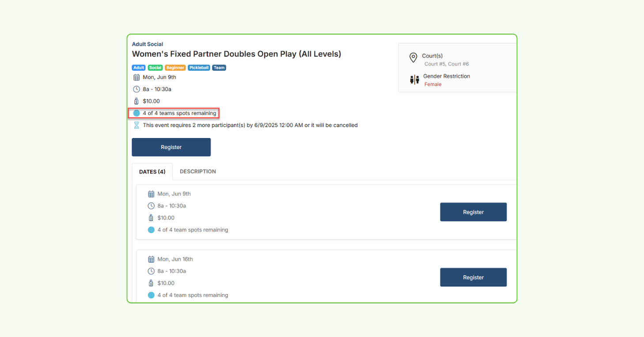Click the calendar icon in the Jun 9th date card
This screenshot has width=644, height=337.
(151, 194)
